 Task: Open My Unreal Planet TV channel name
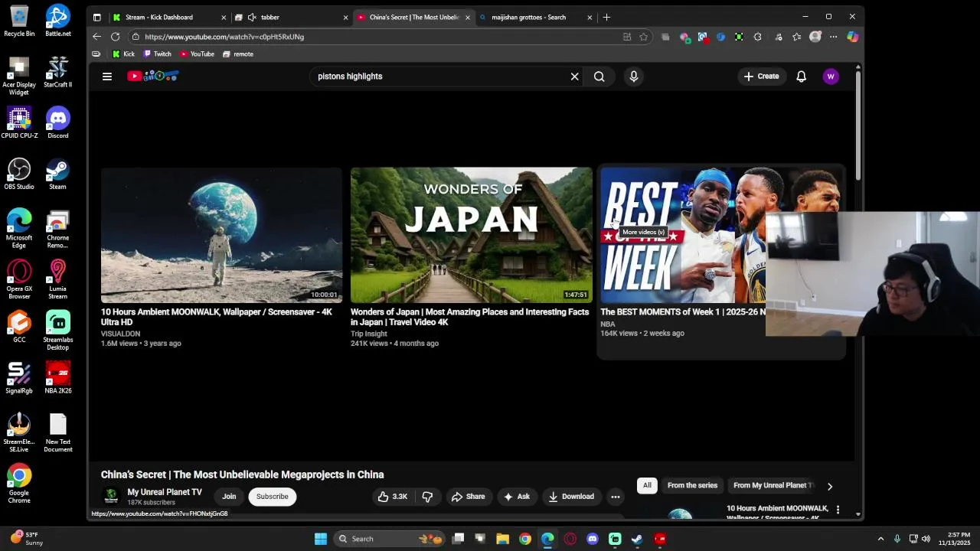pyautogui.click(x=165, y=492)
